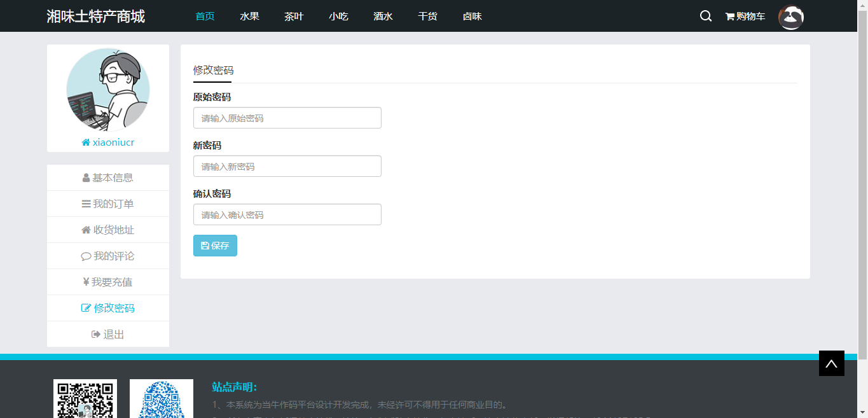Select the 修改密码 tab heading
The image size is (868, 418).
(213, 70)
